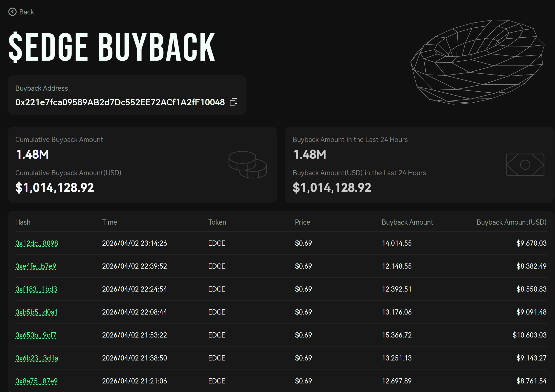
Task: Click the wireframe torus graphic
Action: [x=477, y=62]
